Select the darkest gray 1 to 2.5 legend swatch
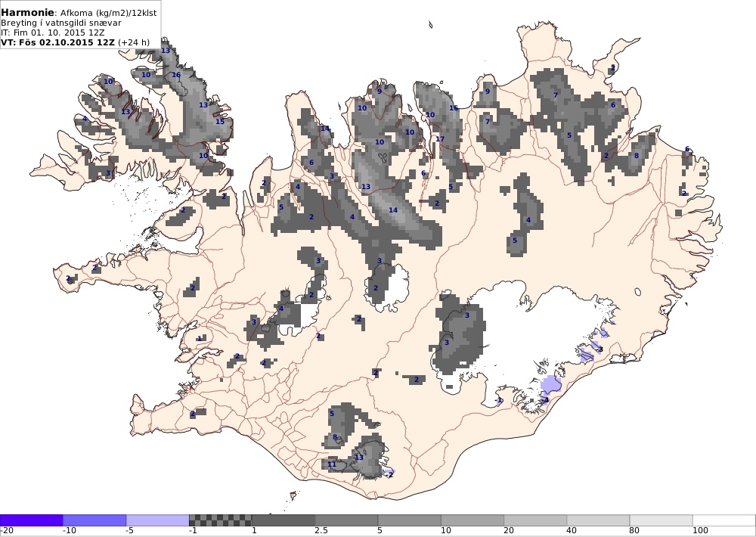Screen dimensions: 756x537 click(x=283, y=520)
